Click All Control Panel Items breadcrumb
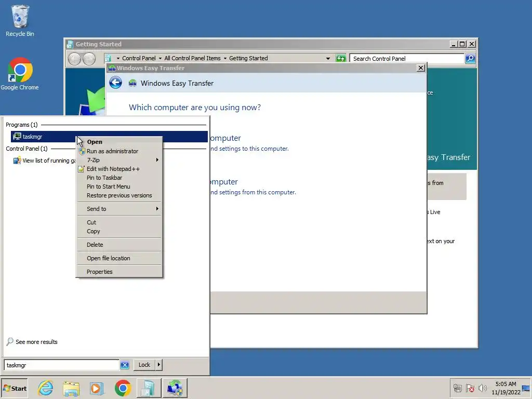 (x=192, y=58)
